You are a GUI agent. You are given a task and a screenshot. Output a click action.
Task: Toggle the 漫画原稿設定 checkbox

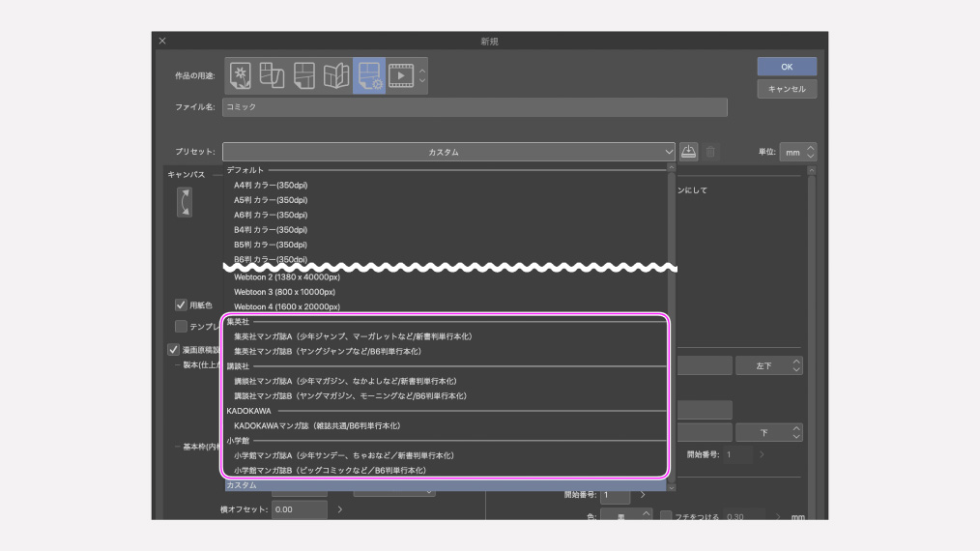coord(174,350)
